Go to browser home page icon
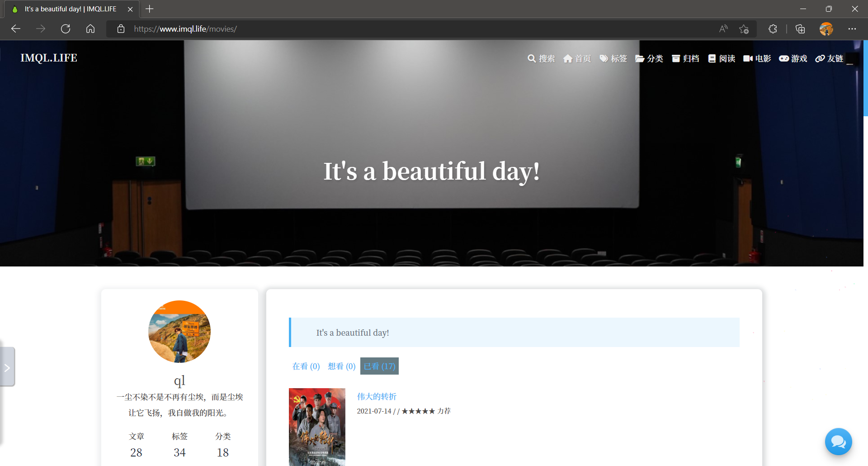Viewport: 868px width, 466px height. click(90, 29)
